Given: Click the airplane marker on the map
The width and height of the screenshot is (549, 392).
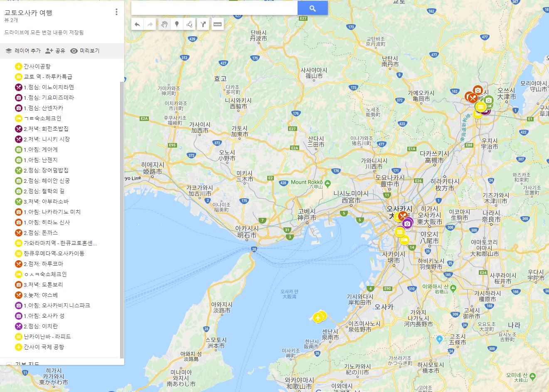Looking at the screenshot, I should tap(318, 318).
